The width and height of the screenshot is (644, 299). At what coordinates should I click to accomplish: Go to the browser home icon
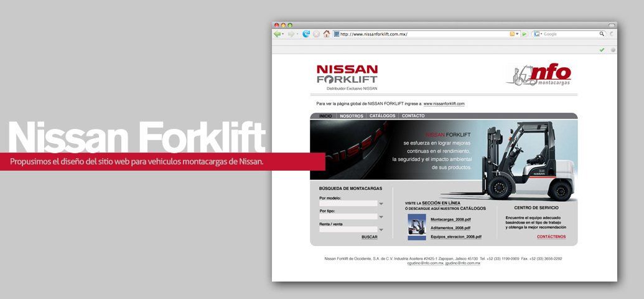point(327,34)
